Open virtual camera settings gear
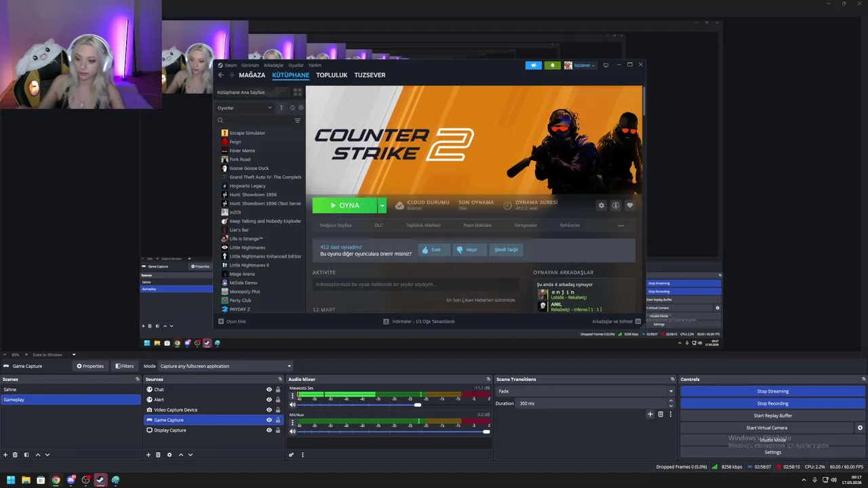 [x=861, y=428]
